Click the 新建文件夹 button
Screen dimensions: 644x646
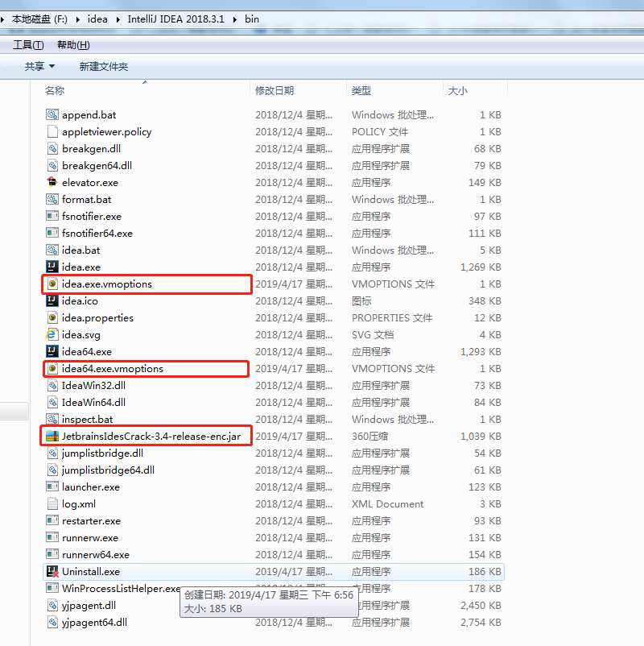coord(104,66)
